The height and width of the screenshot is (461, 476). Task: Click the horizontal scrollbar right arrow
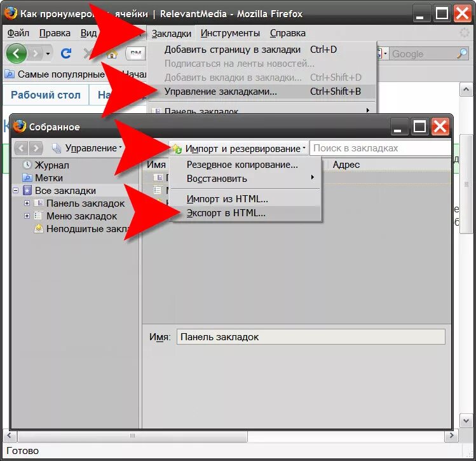451,436
